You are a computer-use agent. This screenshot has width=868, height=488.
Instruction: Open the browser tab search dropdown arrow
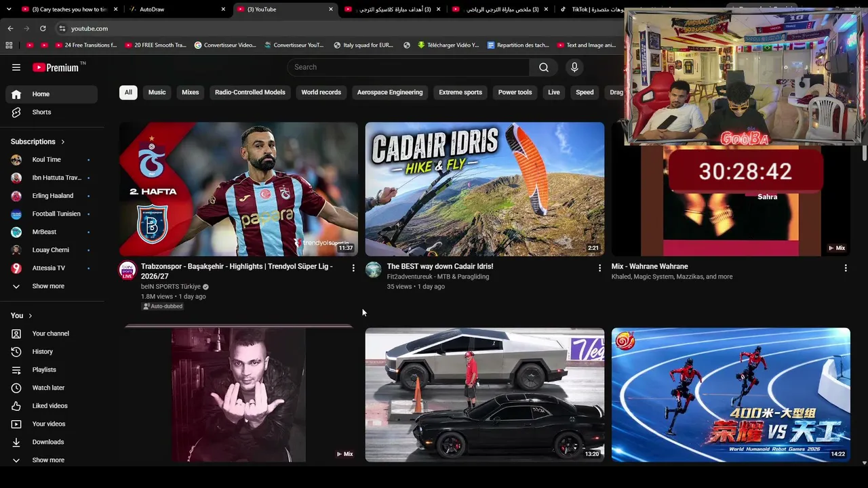click(9, 9)
